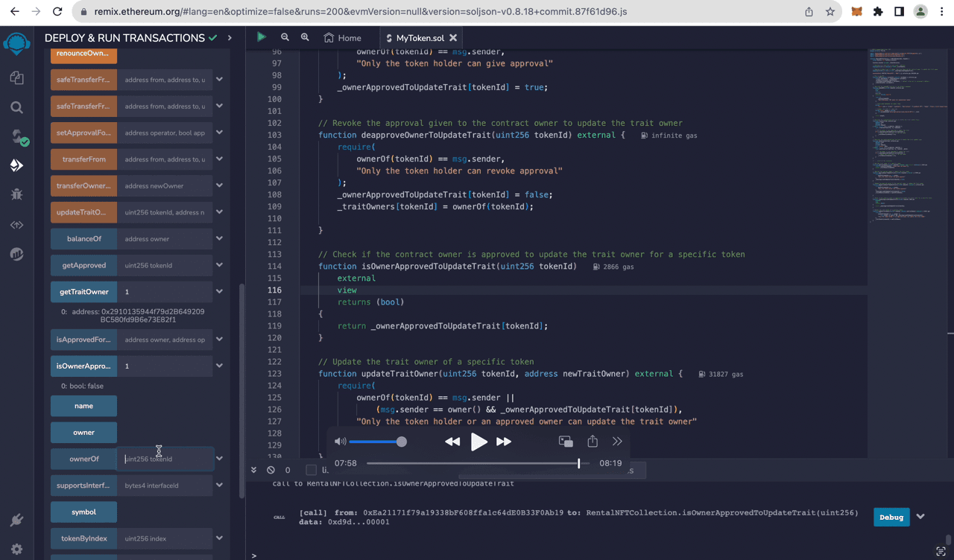The height and width of the screenshot is (560, 954).
Task: Share the video from overlay
Action: (x=593, y=442)
